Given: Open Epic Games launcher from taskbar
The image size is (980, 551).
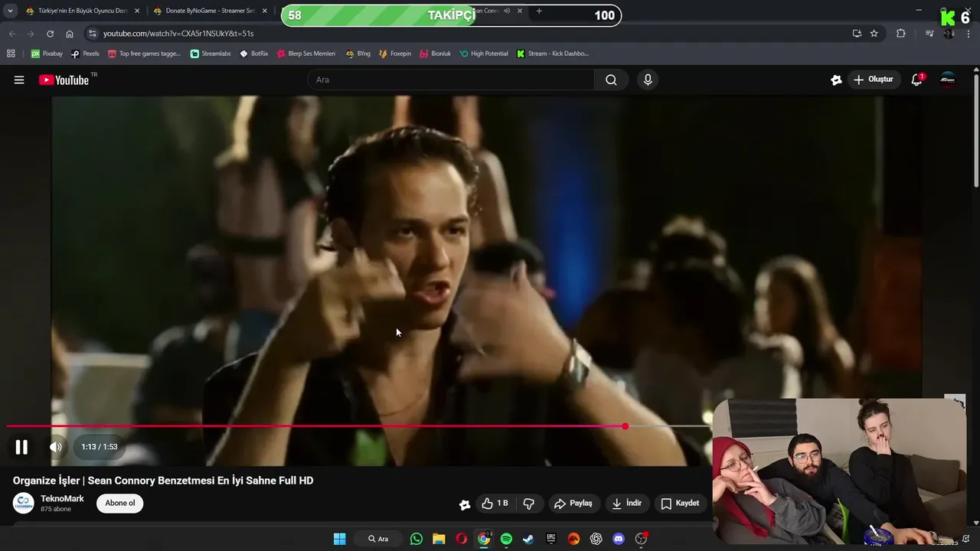Looking at the screenshot, I should coord(551,539).
